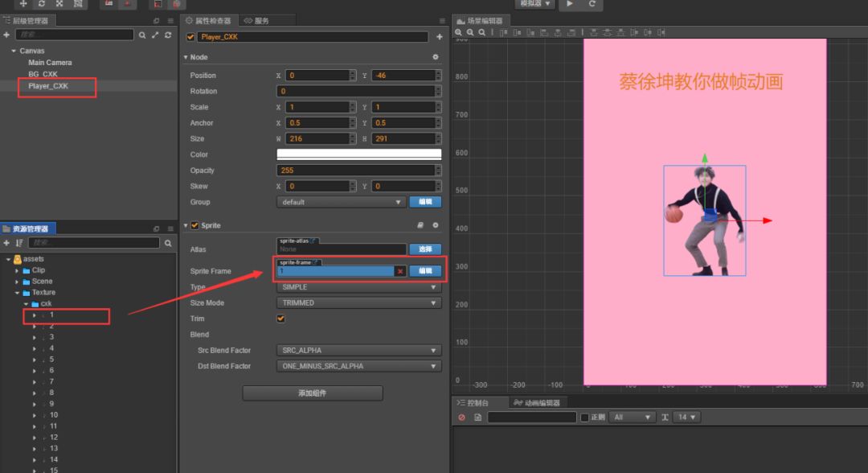This screenshot has height=473, width=868.
Task: Open the Size Mode TRIMMED dropdown
Action: tap(358, 303)
